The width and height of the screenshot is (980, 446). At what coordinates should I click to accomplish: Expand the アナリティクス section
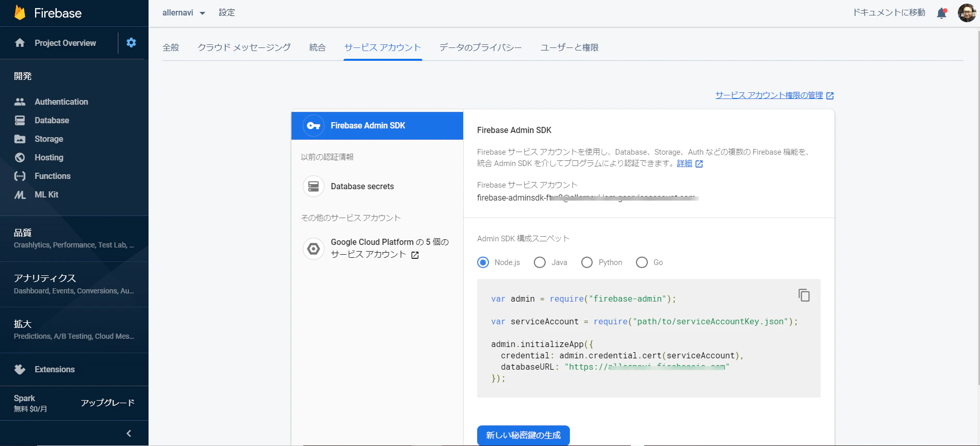(74, 284)
